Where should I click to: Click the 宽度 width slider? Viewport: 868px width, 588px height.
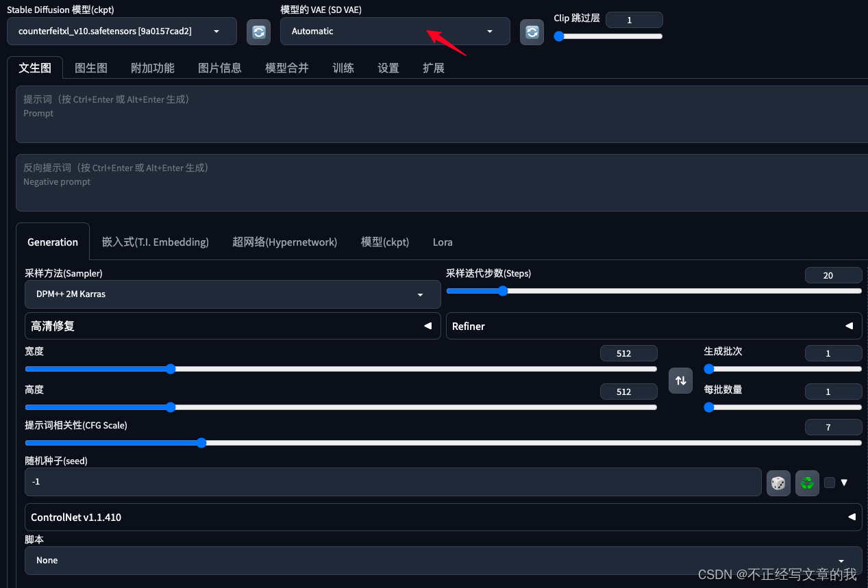pos(341,369)
